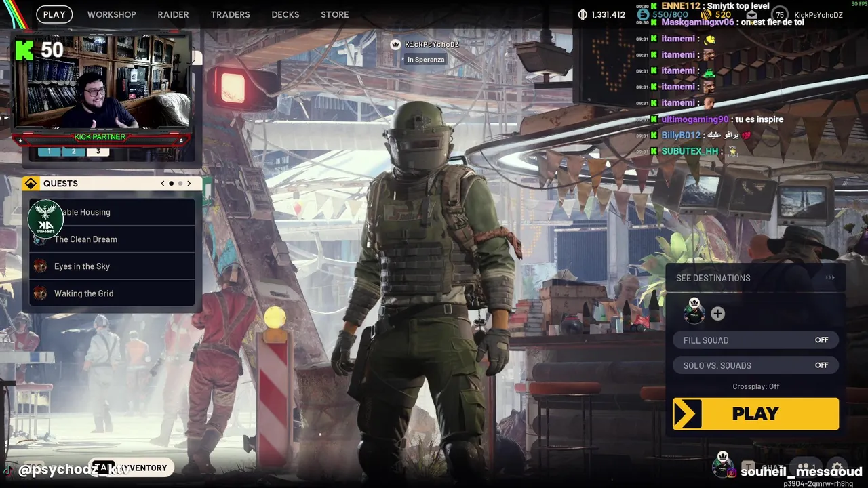Open SEE DESTINATIONS panel
This screenshot has height=488, width=868.
(x=756, y=278)
